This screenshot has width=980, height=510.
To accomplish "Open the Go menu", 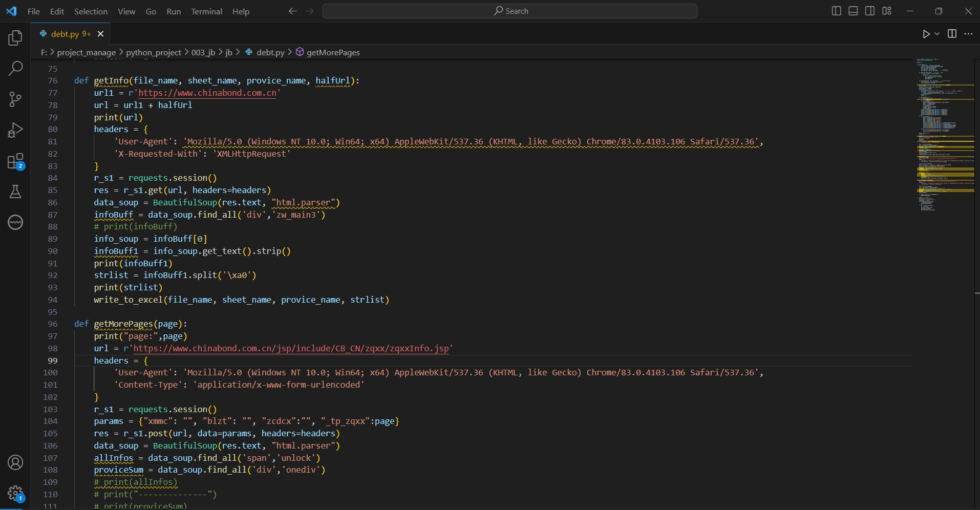I will pos(151,11).
